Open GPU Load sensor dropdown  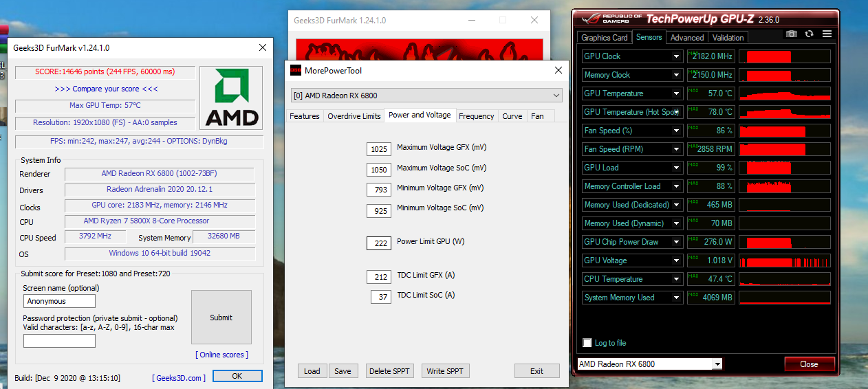click(677, 168)
